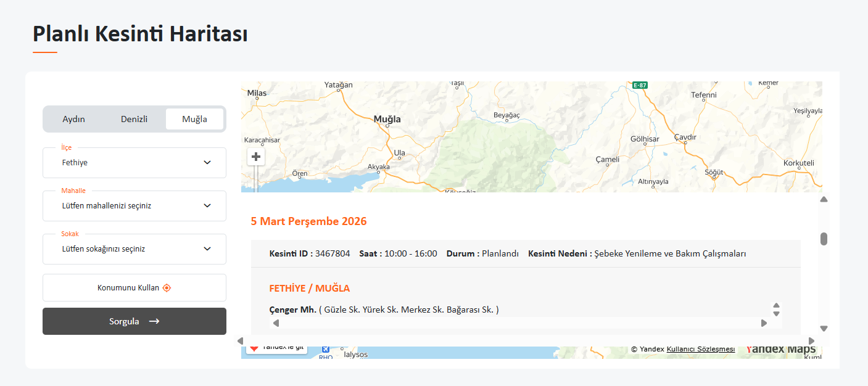Click the arrow icon on Sorgula button

point(154,321)
